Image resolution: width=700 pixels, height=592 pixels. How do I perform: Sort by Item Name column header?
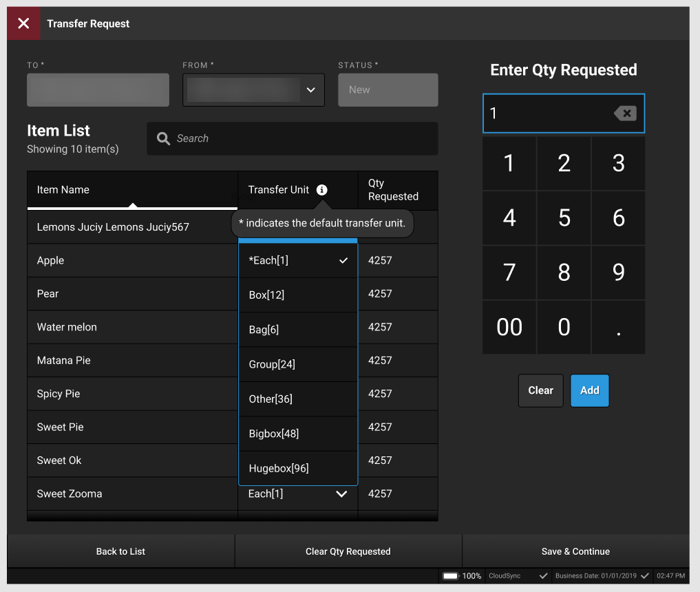[132, 190]
